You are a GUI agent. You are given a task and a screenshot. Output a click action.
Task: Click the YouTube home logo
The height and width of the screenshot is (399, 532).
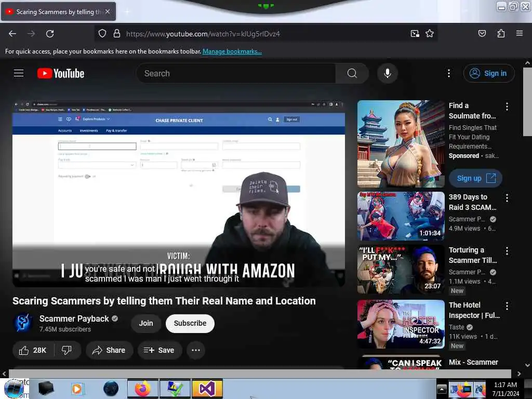[61, 73]
